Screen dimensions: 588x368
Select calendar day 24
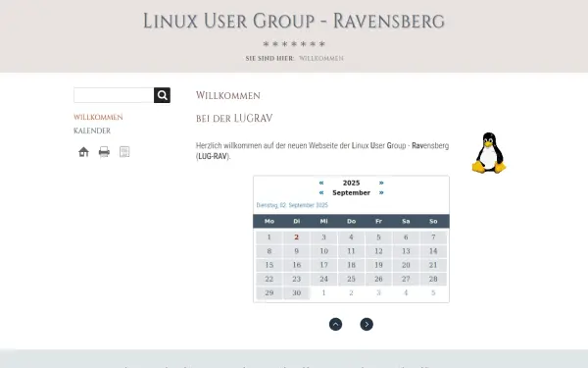(x=324, y=279)
